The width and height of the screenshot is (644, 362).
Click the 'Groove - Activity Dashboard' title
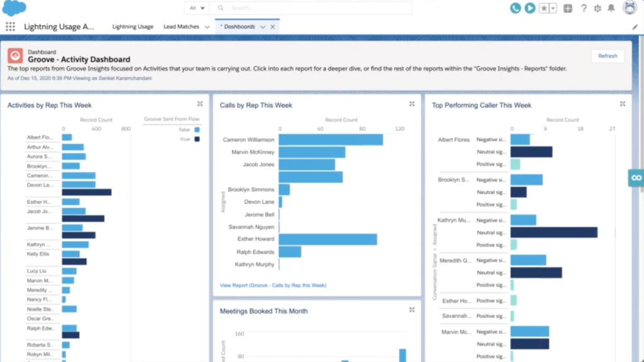point(79,60)
